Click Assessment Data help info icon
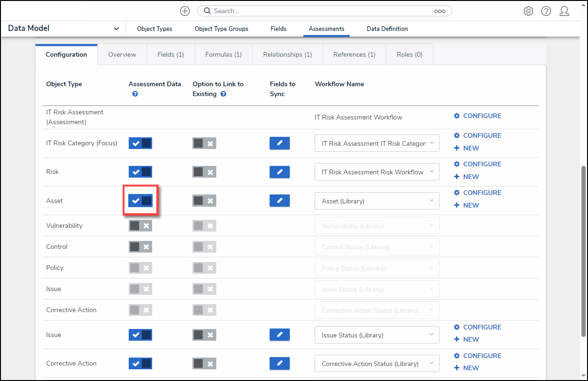The width and height of the screenshot is (588, 381). click(x=135, y=94)
